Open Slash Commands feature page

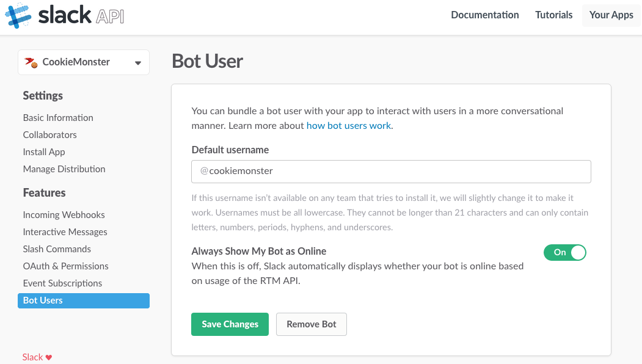(x=57, y=249)
